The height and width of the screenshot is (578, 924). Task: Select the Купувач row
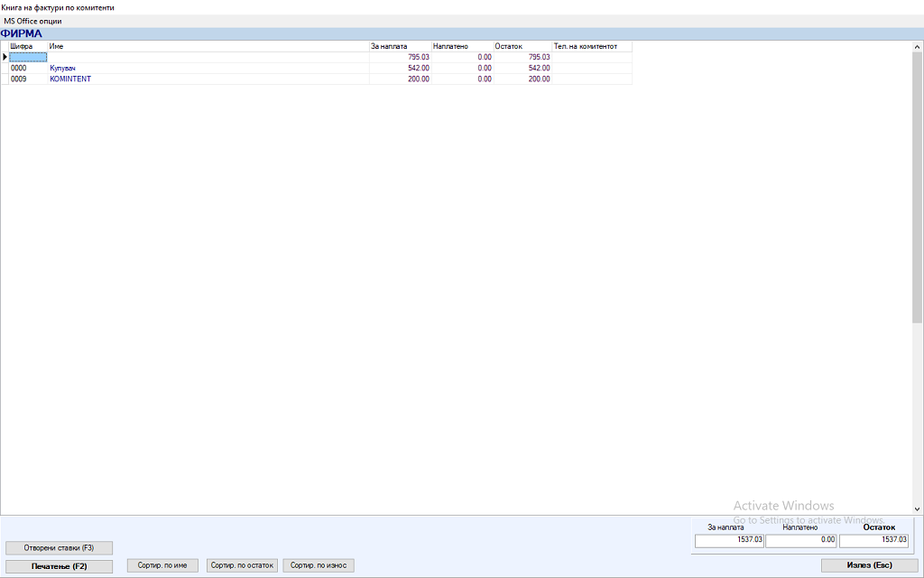click(208, 68)
